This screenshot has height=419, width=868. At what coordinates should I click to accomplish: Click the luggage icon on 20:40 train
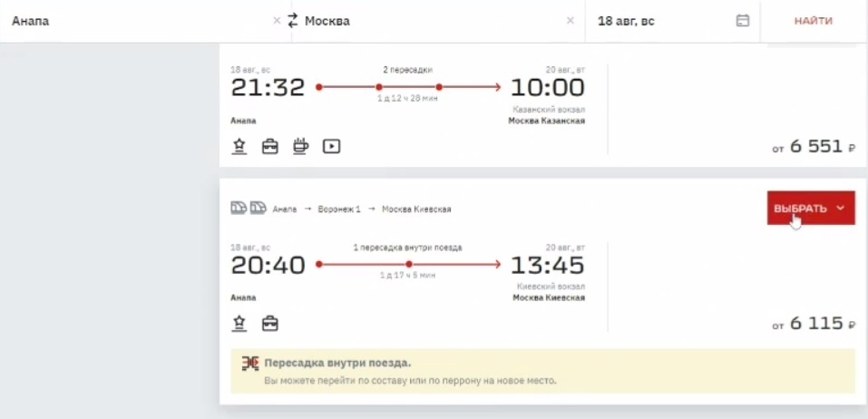[270, 323]
